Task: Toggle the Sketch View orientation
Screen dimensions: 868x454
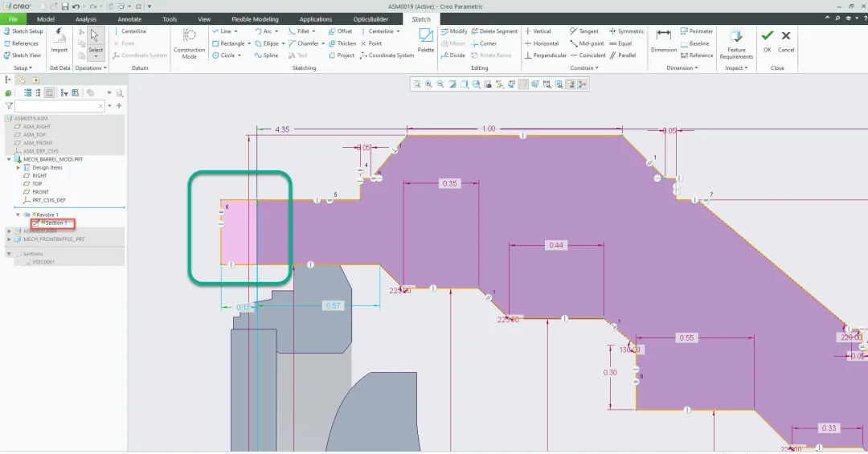Action: (23, 55)
